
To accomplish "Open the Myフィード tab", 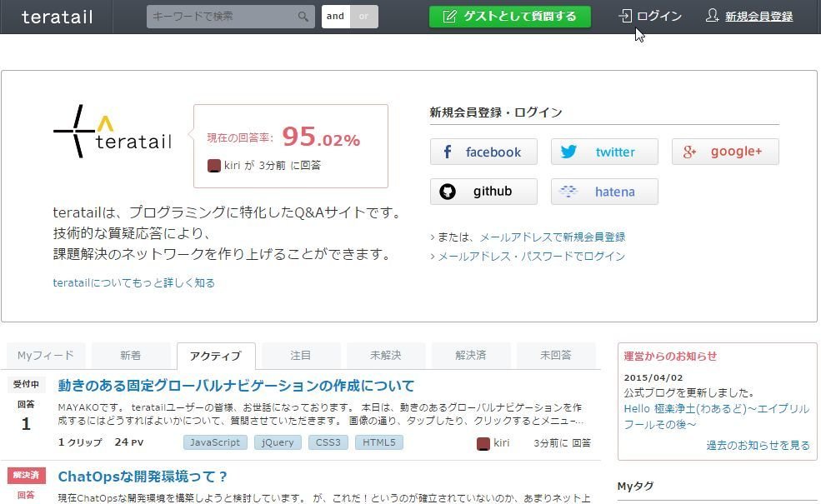I will click(46, 356).
